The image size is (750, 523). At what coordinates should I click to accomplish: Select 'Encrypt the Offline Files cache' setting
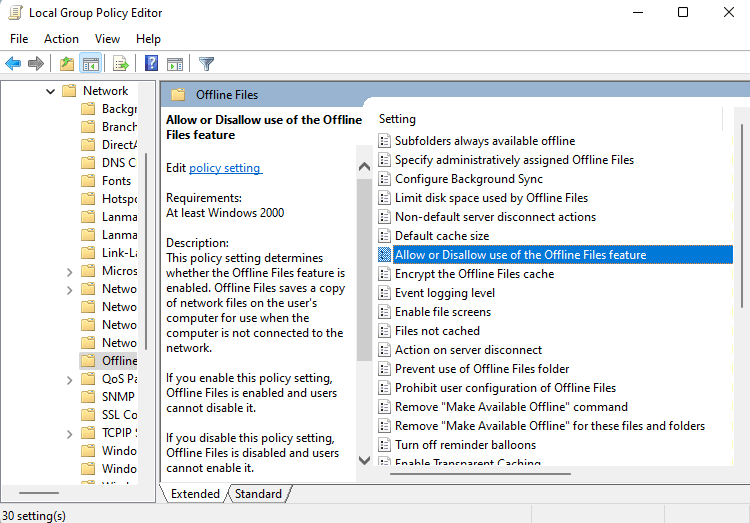click(474, 274)
